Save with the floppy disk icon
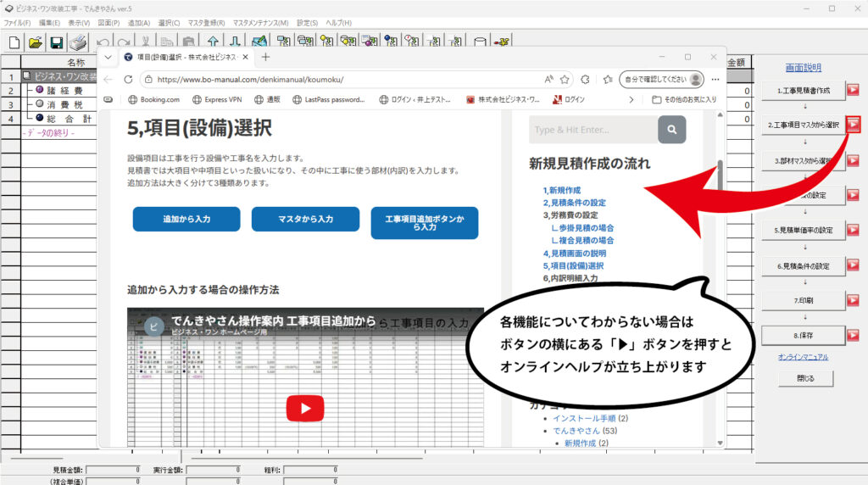The height and width of the screenshot is (485, 868). 57,42
